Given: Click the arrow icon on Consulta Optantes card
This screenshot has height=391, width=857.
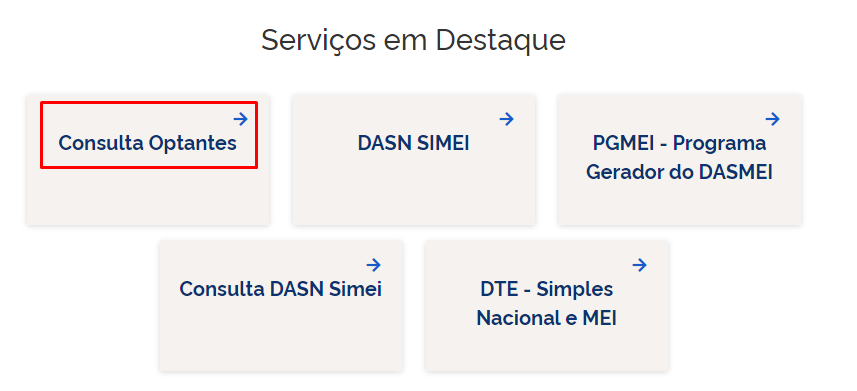Looking at the screenshot, I should coord(240,119).
